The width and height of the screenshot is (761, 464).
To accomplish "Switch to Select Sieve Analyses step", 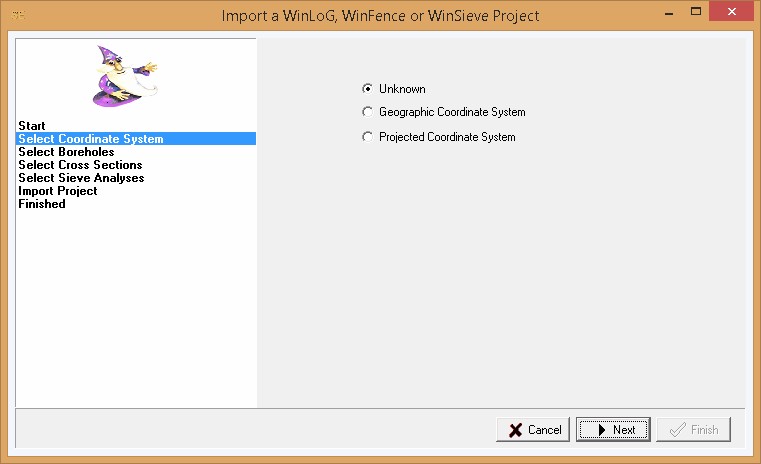I will point(81,178).
